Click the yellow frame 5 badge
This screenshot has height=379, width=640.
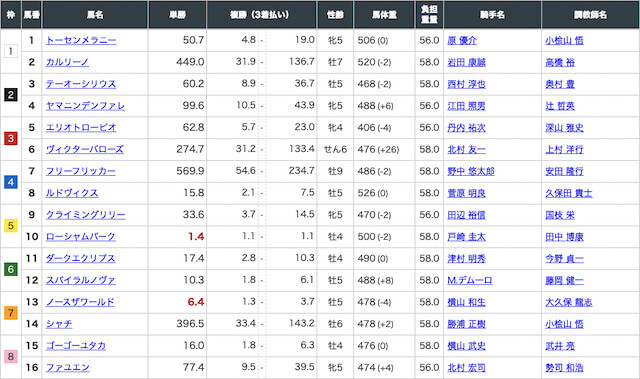pyautogui.click(x=11, y=226)
